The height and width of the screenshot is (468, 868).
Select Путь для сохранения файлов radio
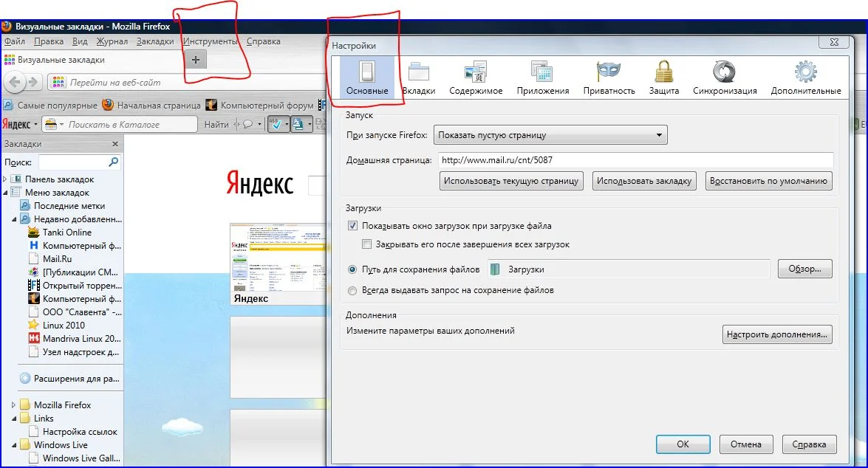[352, 269]
